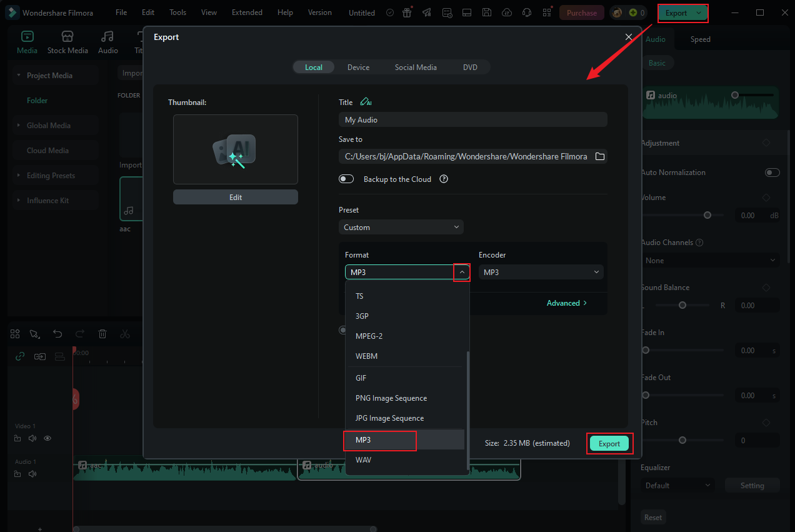Open the Media panel
Viewport: 795px width, 532px height.
click(x=27, y=41)
